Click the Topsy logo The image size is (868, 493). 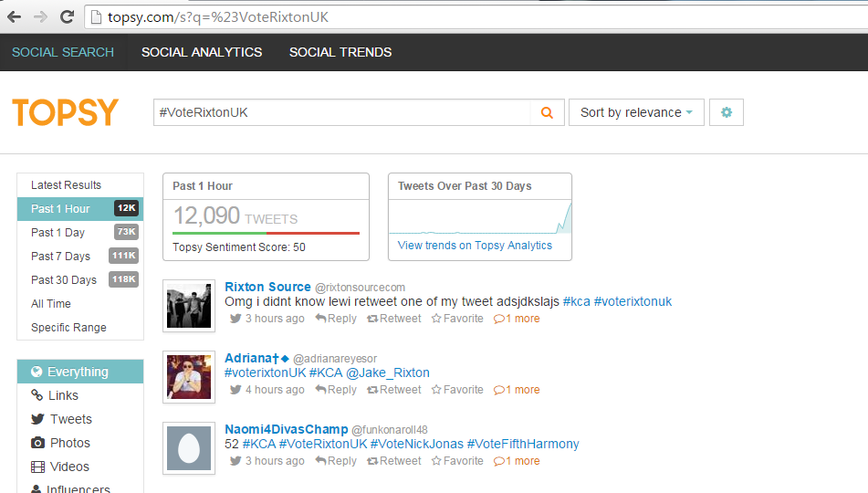(x=66, y=112)
